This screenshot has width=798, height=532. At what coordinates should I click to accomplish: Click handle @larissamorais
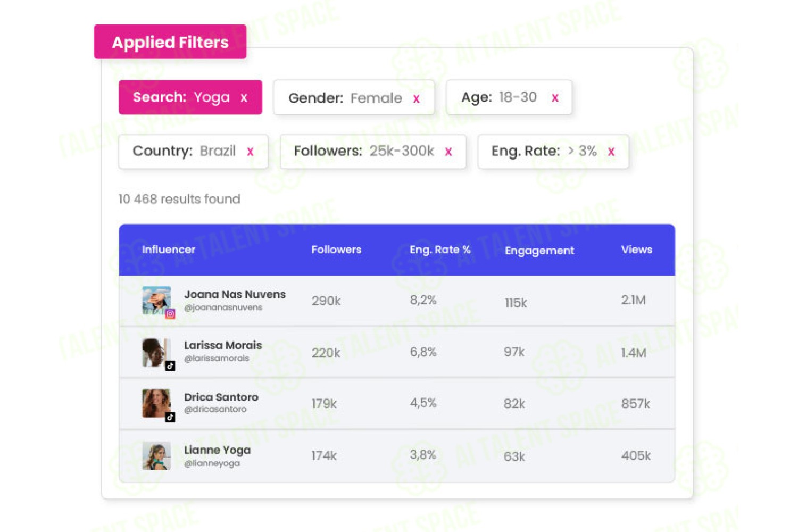pos(217,359)
